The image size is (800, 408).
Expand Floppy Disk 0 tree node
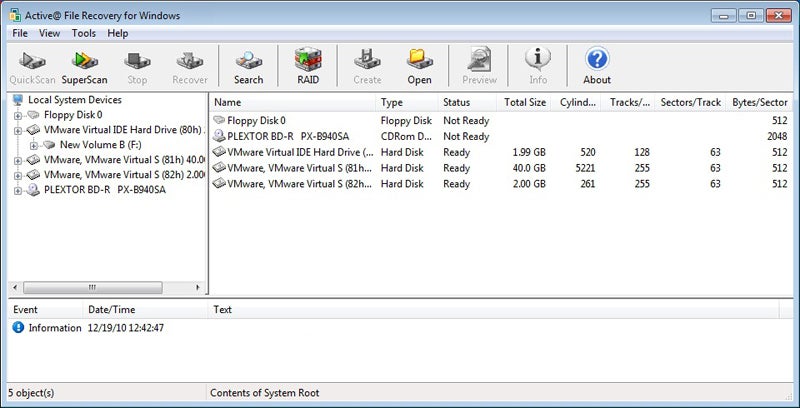(x=18, y=115)
